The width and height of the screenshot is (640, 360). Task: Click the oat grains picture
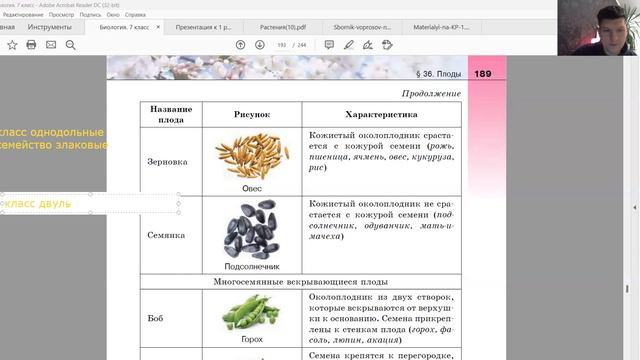tap(252, 156)
